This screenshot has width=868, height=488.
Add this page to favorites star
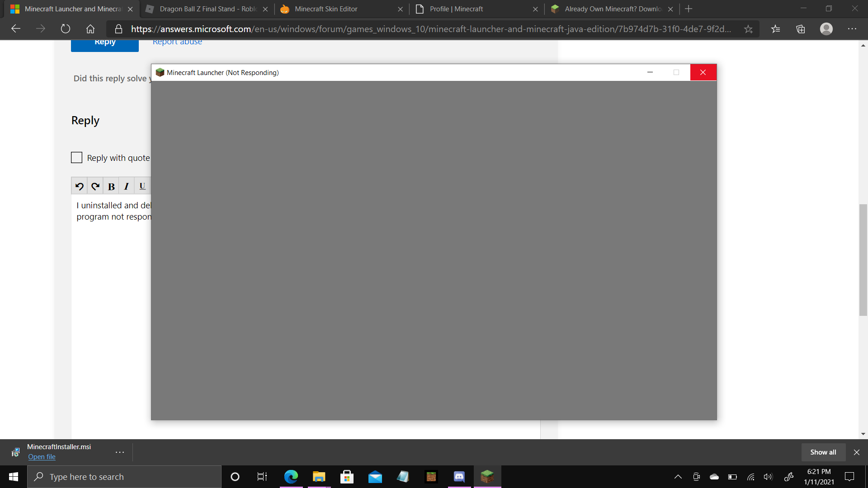point(748,29)
